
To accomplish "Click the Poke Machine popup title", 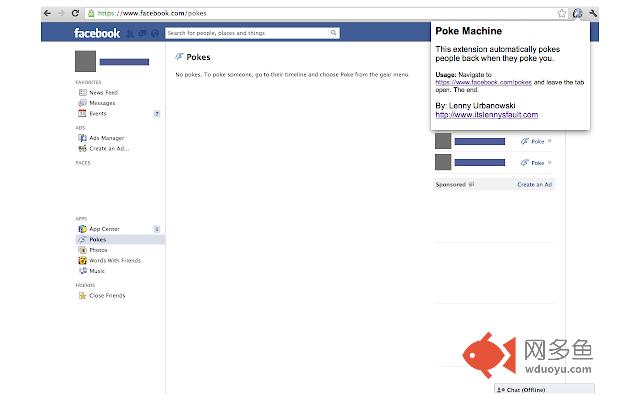I will (x=469, y=31).
